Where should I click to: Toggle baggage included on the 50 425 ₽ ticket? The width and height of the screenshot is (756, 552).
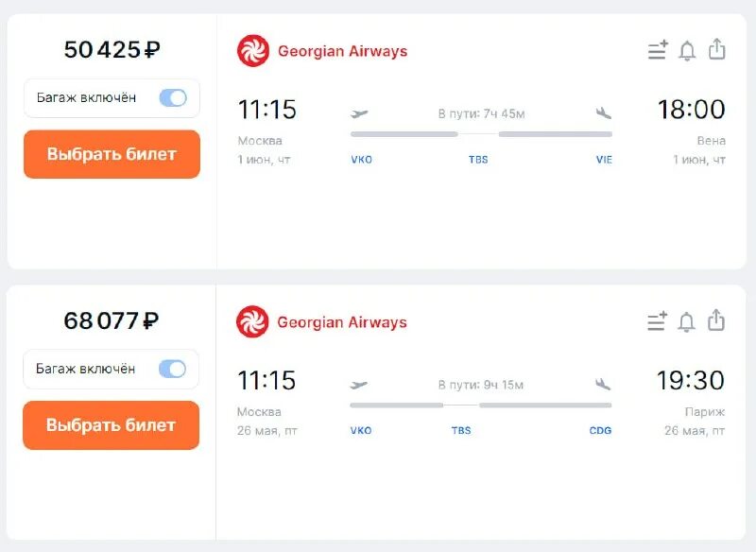(x=173, y=97)
